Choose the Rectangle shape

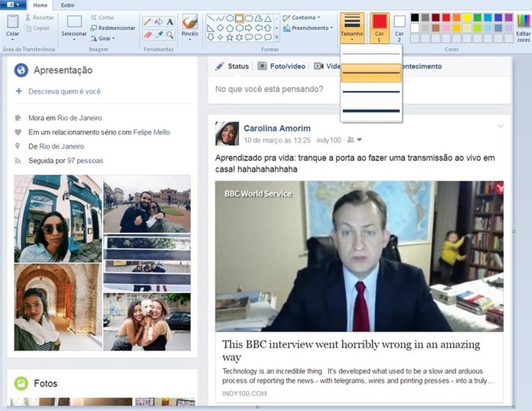239,18
